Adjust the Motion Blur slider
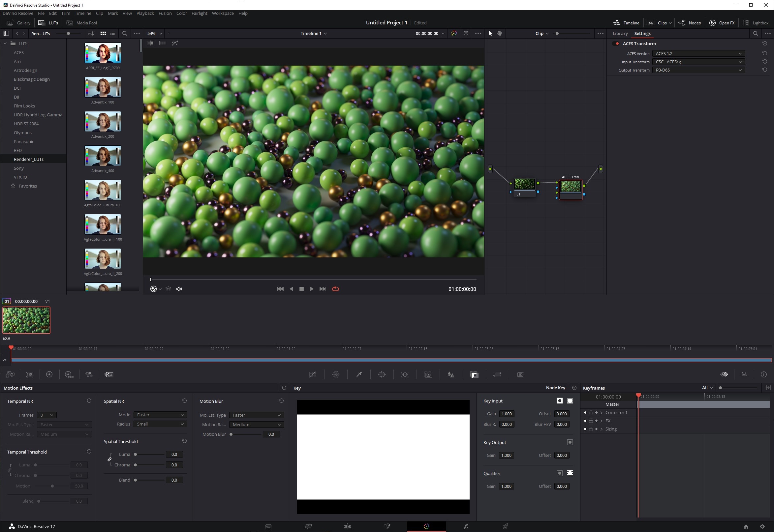 (x=231, y=434)
